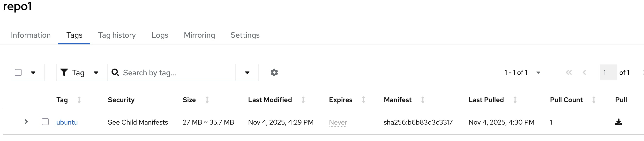Sort by Manifest column
Screen dimensions: 644x141
423,100
